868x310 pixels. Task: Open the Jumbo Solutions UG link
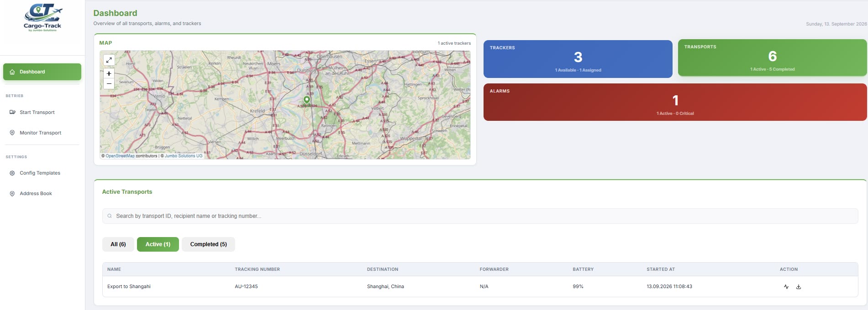click(184, 156)
